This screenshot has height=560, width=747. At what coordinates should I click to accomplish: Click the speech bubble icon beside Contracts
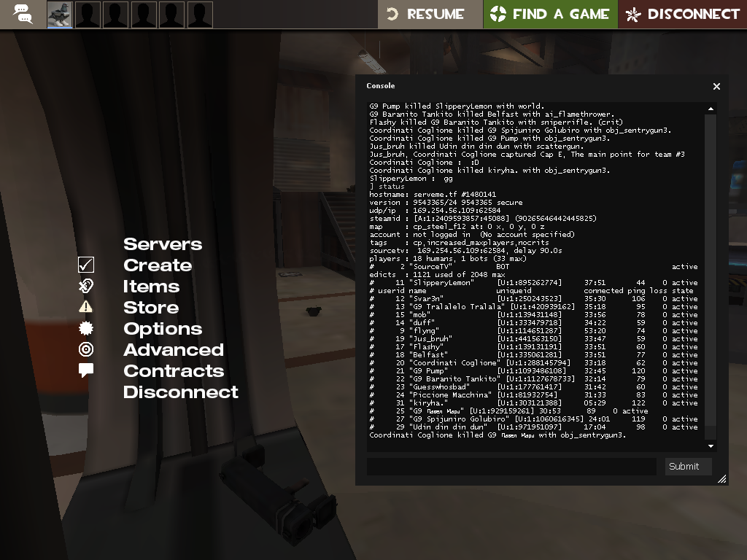pyautogui.click(x=86, y=370)
